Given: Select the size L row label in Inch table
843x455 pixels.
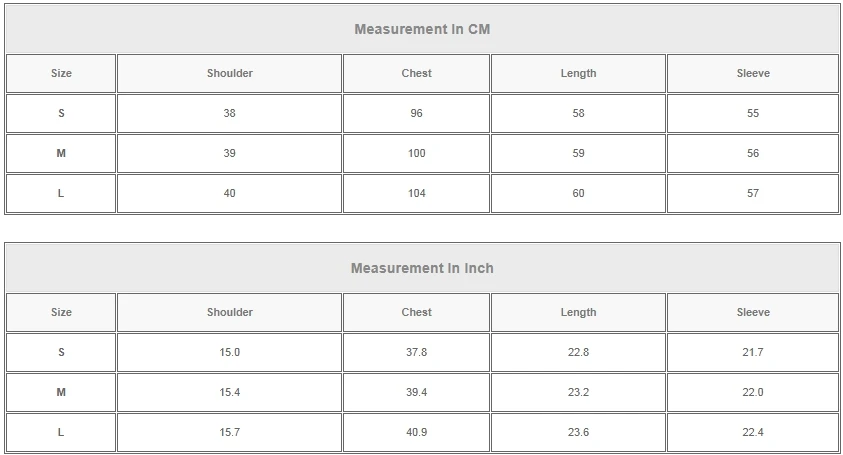Looking at the screenshot, I should (61, 433).
